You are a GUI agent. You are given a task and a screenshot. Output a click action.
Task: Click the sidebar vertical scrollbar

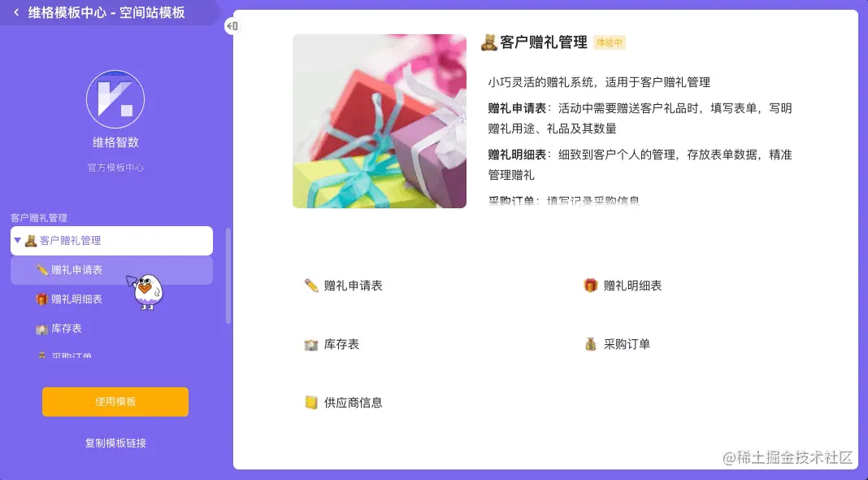[228, 276]
